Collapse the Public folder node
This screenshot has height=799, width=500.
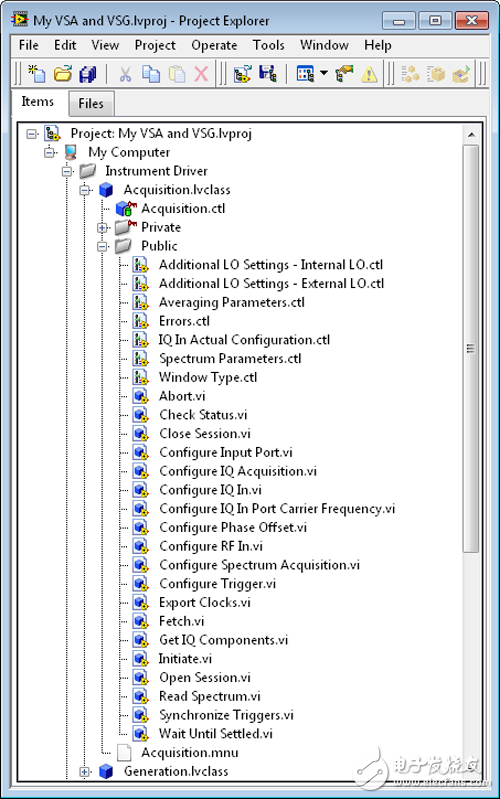(x=102, y=247)
